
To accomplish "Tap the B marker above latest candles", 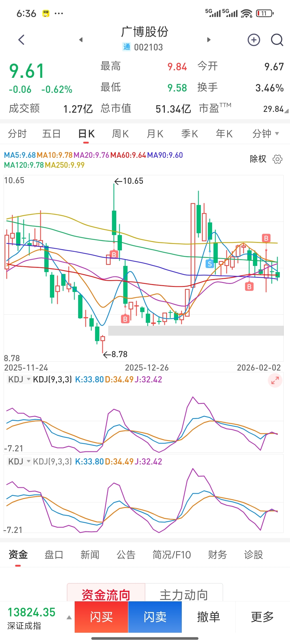I will (266, 238).
